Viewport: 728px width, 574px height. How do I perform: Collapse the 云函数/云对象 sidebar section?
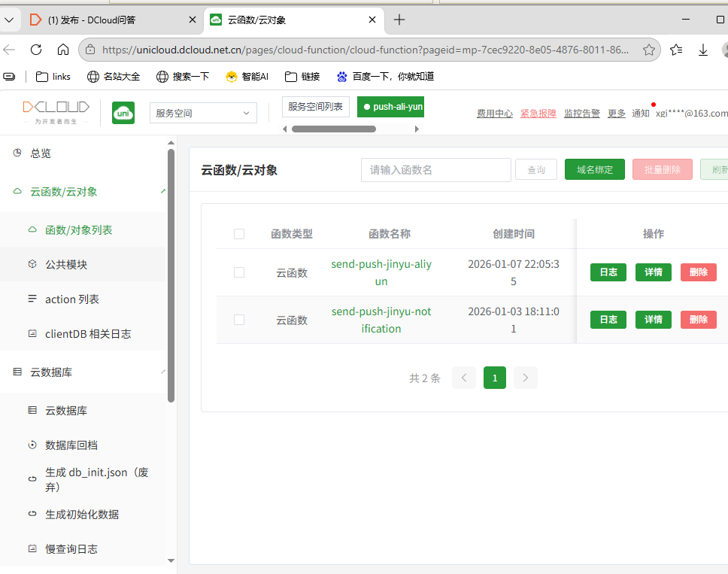coord(163,191)
